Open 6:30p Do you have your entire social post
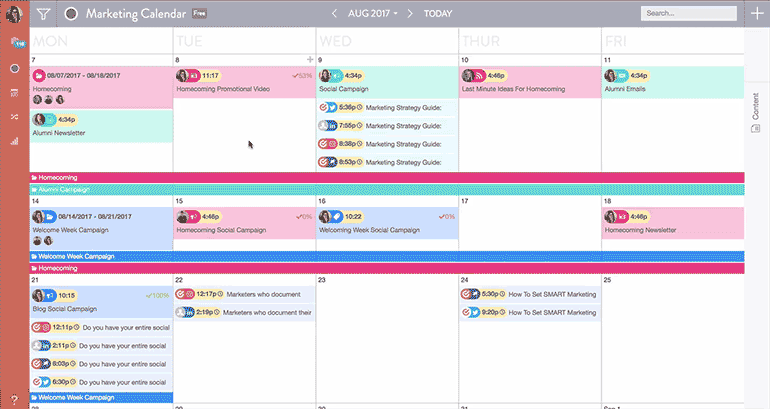This screenshot has width=770, height=409. [x=101, y=382]
